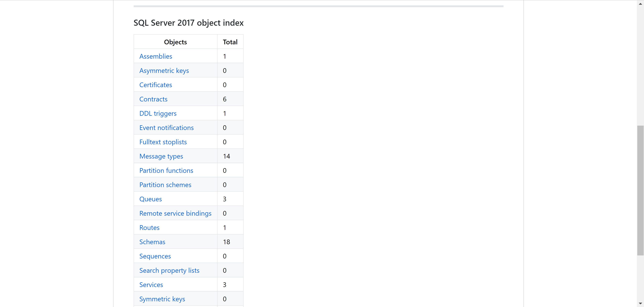Image resolution: width=644 pixels, height=307 pixels.
Task: Select the Contracts total value 6
Action: pyautogui.click(x=225, y=99)
